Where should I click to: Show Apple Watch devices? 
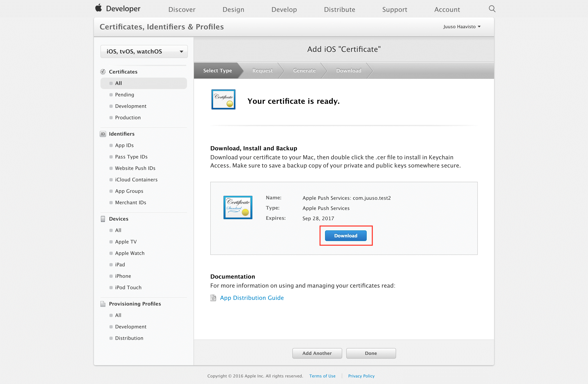130,253
